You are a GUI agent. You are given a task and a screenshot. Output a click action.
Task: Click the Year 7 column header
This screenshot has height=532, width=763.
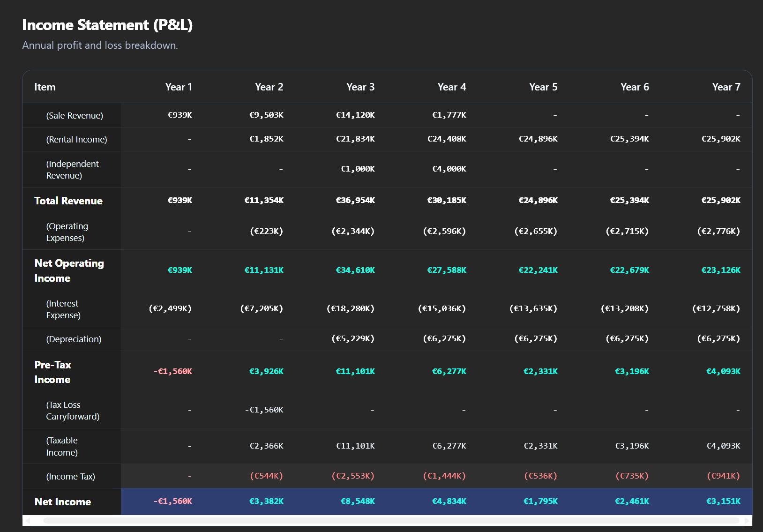[726, 87]
